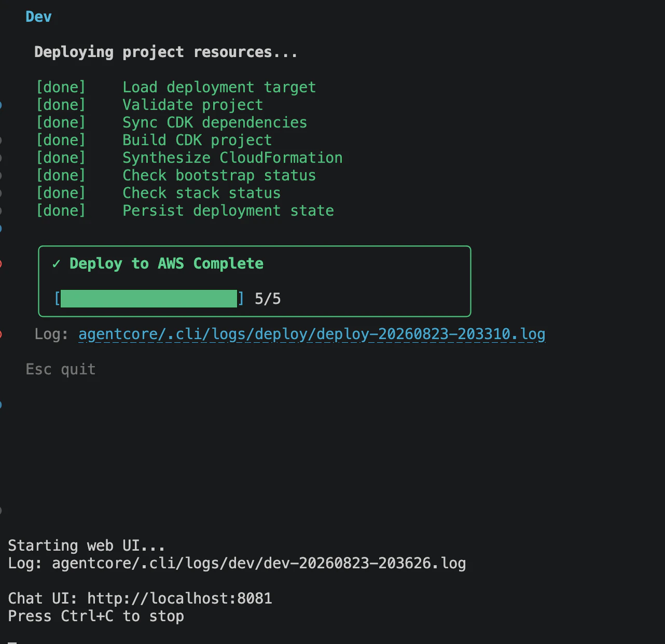Click the red gutter marker beside the deploy log line

1,334
